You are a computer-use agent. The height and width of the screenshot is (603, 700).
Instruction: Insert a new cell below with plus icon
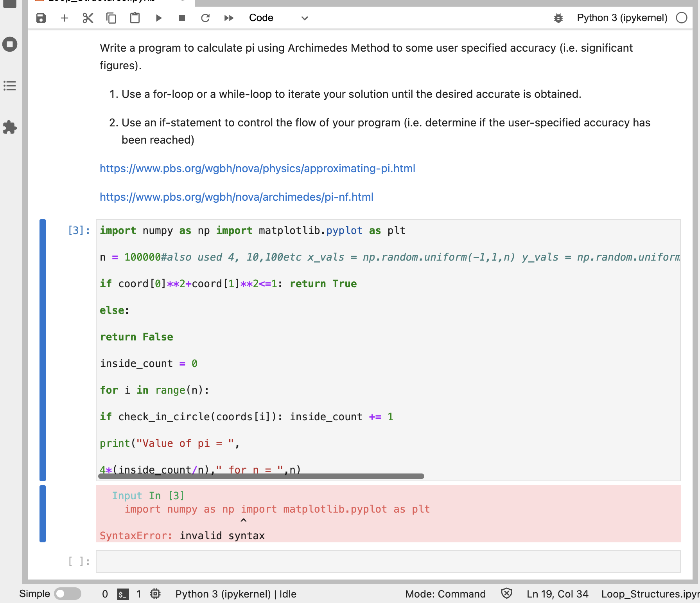tap(65, 18)
